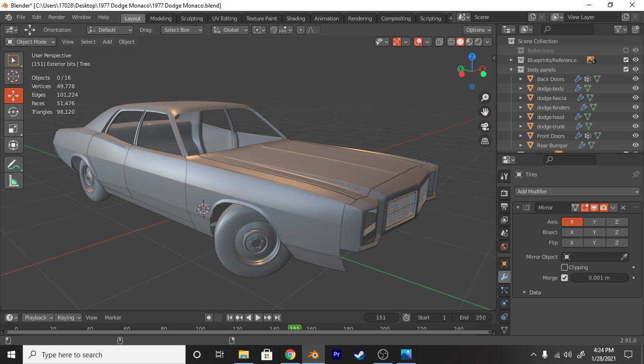Enable Flip on the X axis

[572, 243]
